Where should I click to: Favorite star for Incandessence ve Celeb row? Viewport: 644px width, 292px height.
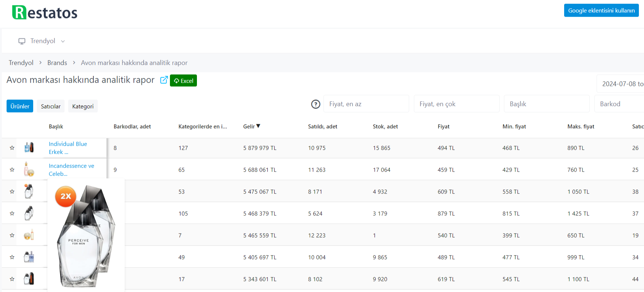point(12,170)
